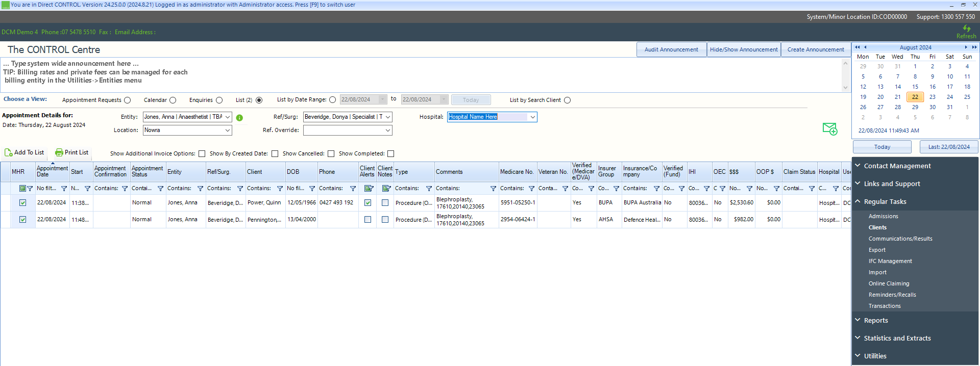Enable Show Completed appointments
980x366 pixels.
391,154
